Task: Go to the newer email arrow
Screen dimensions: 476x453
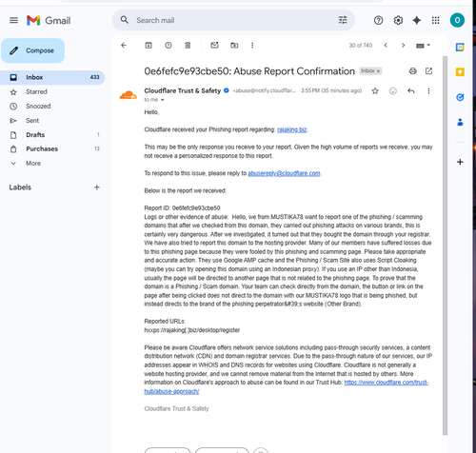Action: (x=386, y=46)
